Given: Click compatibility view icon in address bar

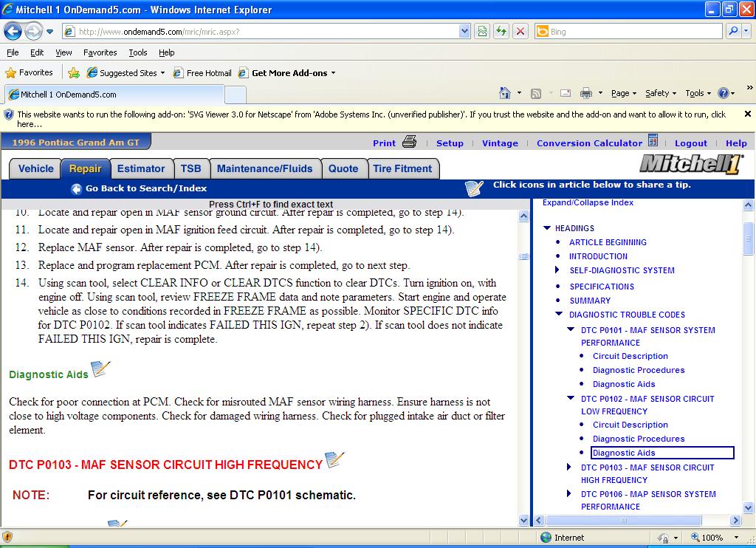Looking at the screenshot, I should pyautogui.click(x=482, y=32).
